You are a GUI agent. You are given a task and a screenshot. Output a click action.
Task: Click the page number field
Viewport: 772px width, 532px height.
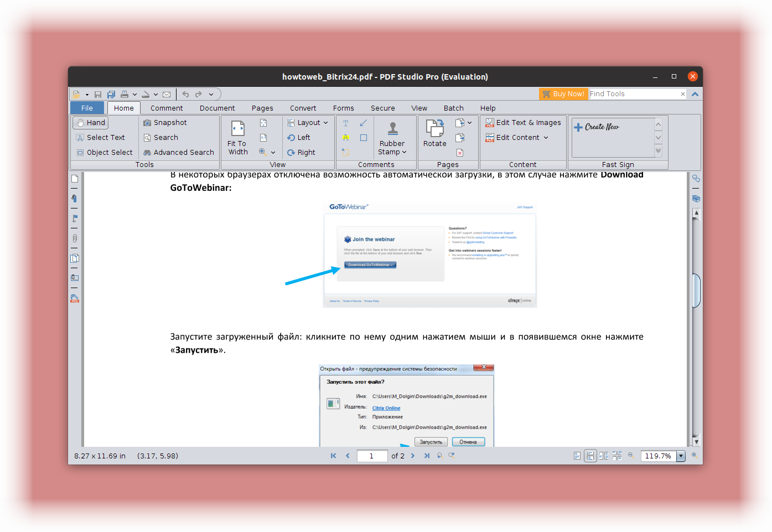372,456
